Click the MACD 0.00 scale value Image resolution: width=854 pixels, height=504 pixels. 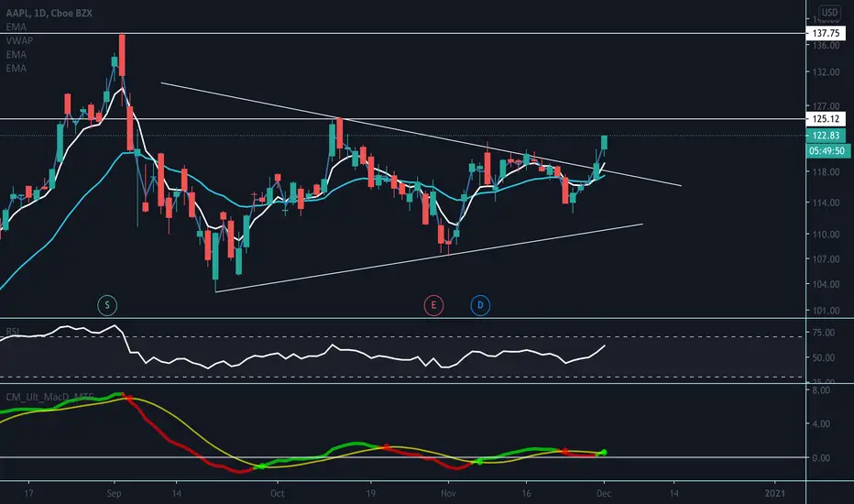coord(821,457)
